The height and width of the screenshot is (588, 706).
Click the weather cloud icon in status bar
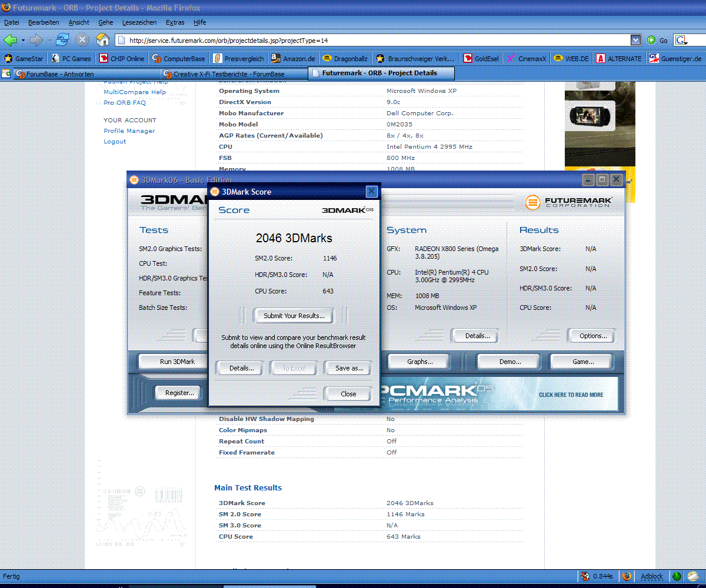tap(692, 576)
